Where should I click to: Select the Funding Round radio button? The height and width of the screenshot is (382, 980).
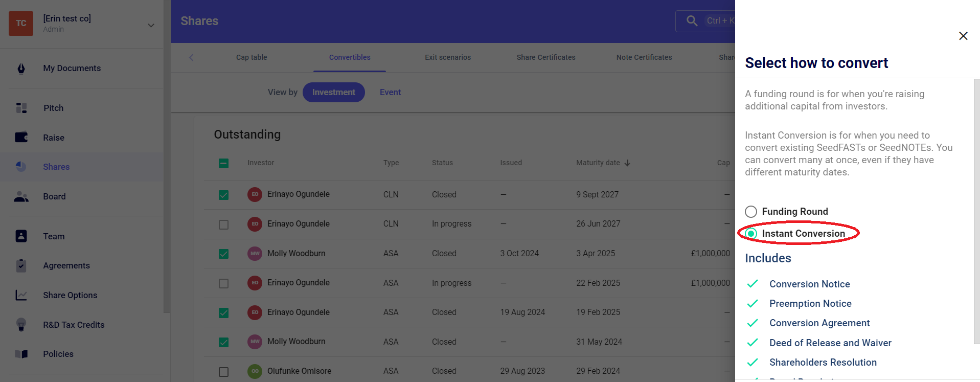click(750, 212)
